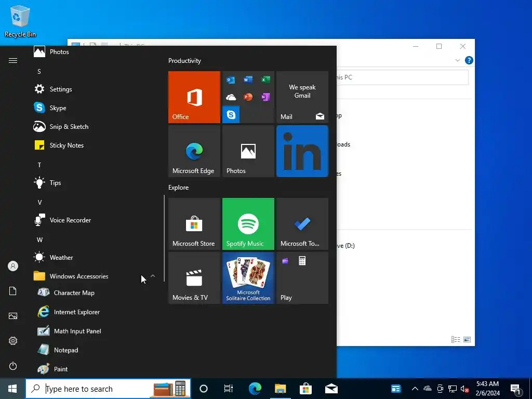Click the Power button in Start
The width and height of the screenshot is (532, 399).
[x=13, y=366]
